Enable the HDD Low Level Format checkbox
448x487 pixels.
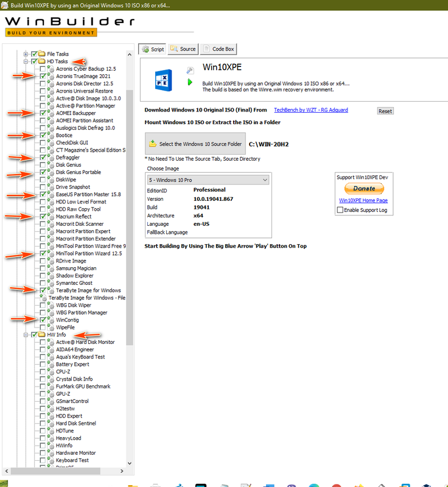[x=43, y=202]
